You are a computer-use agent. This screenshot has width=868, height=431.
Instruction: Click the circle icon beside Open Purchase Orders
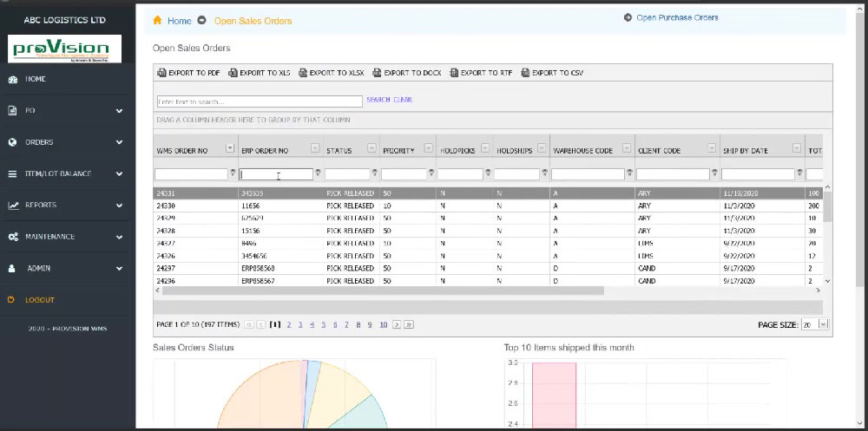pos(628,17)
